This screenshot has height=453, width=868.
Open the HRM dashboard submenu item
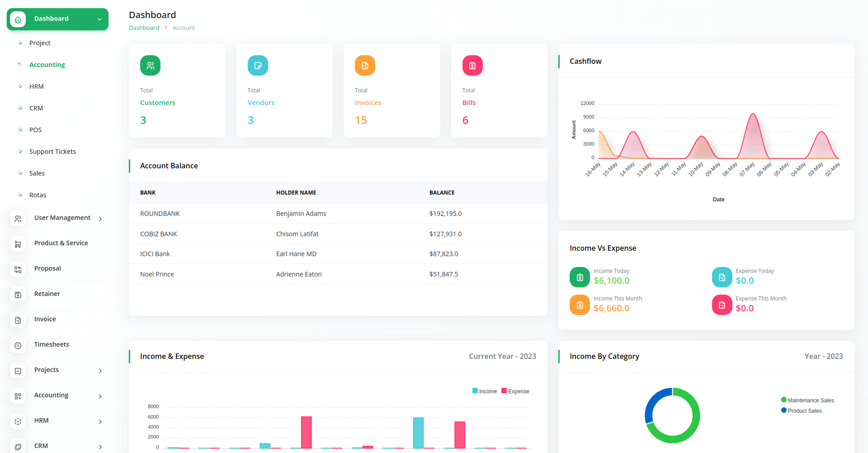click(37, 86)
